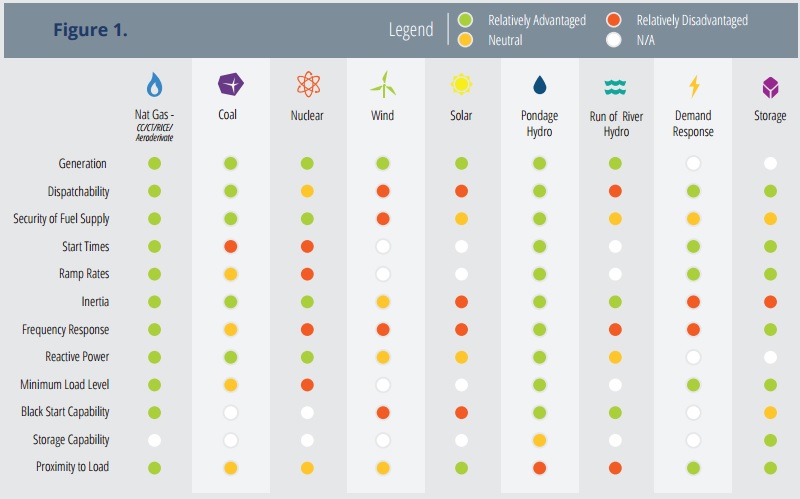Click the Nat Gas flame icon
800x499 pixels.
coord(154,84)
